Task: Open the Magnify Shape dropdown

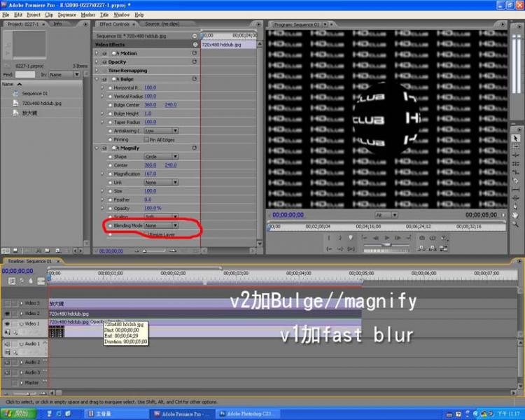Action: click(x=161, y=157)
